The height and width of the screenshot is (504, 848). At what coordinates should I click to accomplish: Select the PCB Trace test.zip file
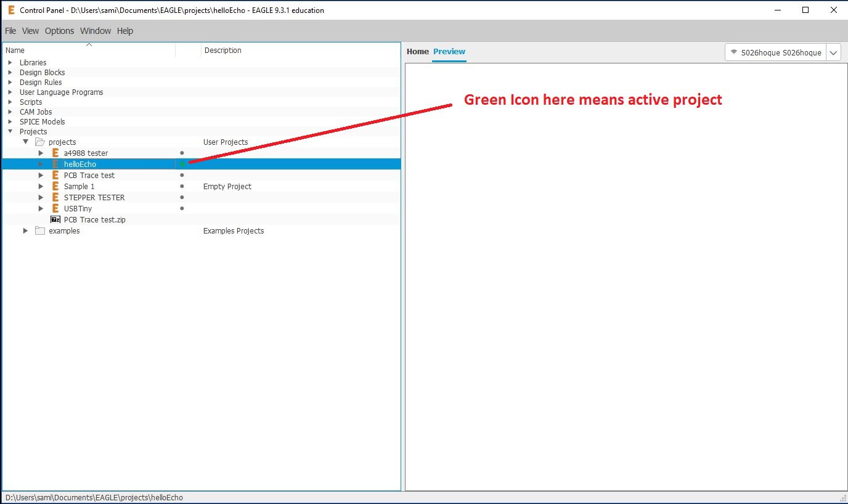point(94,219)
